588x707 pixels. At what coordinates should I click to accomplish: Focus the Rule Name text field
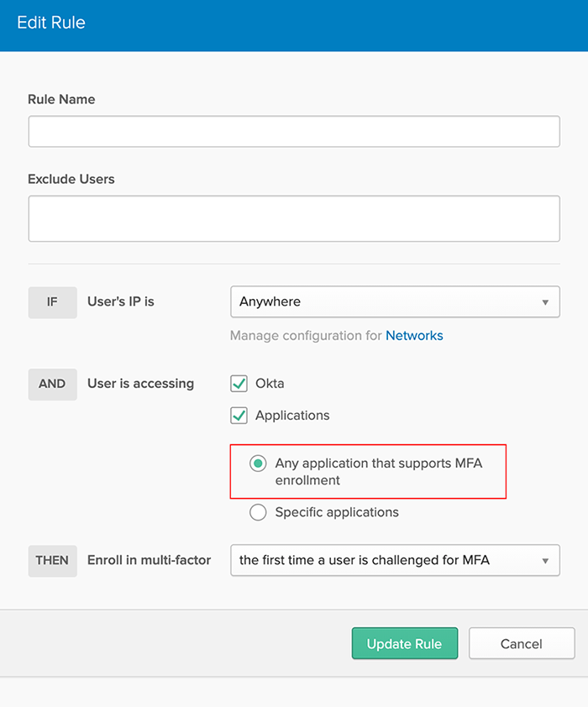pos(294,131)
